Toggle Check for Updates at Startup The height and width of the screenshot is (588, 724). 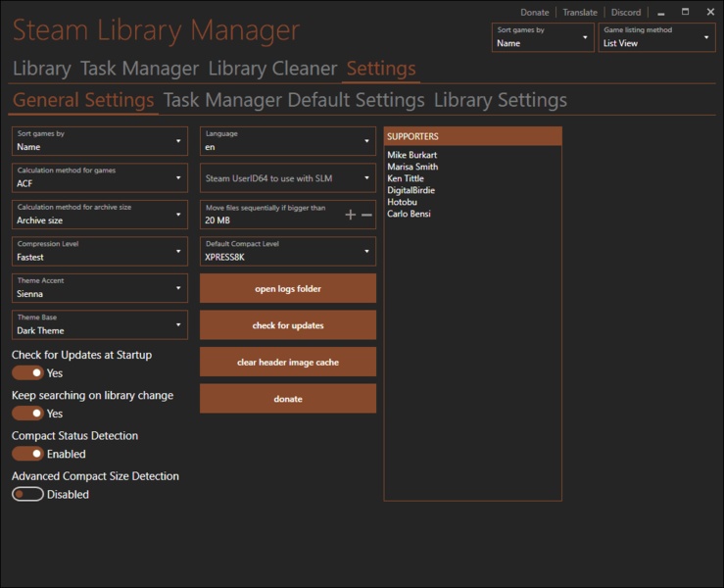27,373
